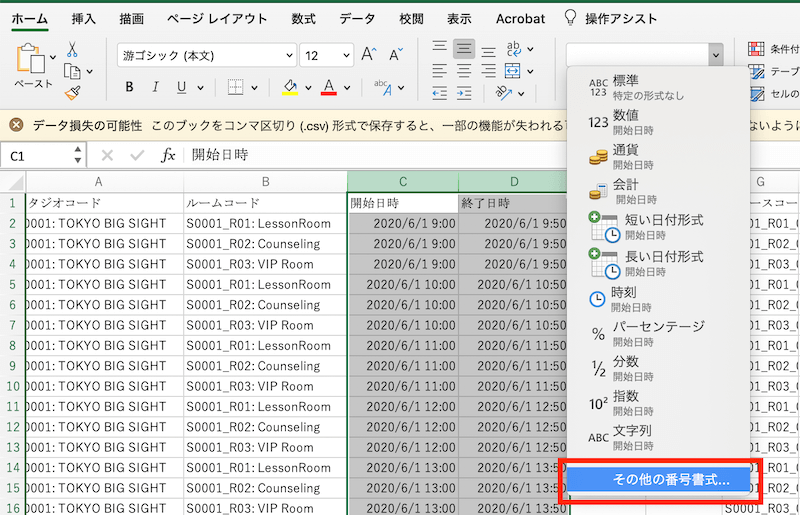Choose その他の番号書式... option

(x=660, y=481)
